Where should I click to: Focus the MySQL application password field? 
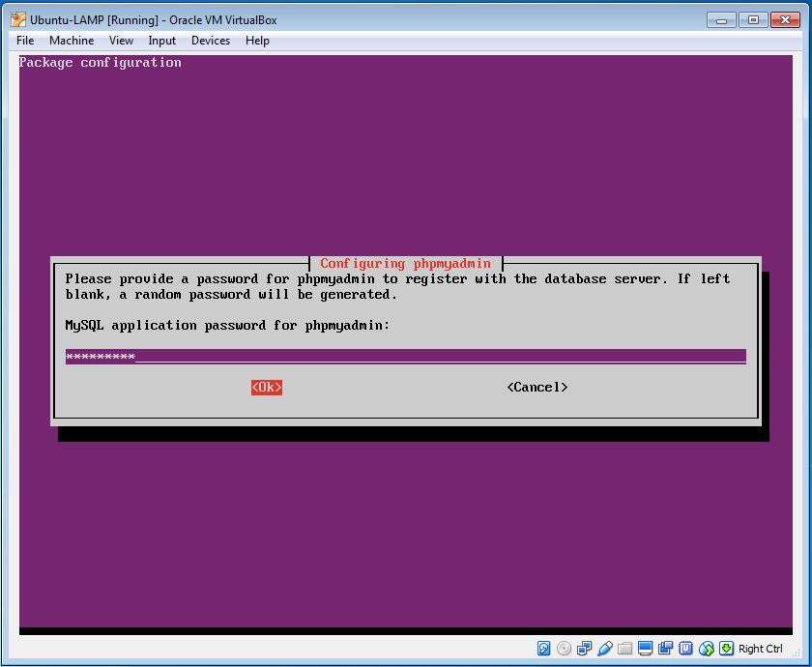(x=405, y=357)
